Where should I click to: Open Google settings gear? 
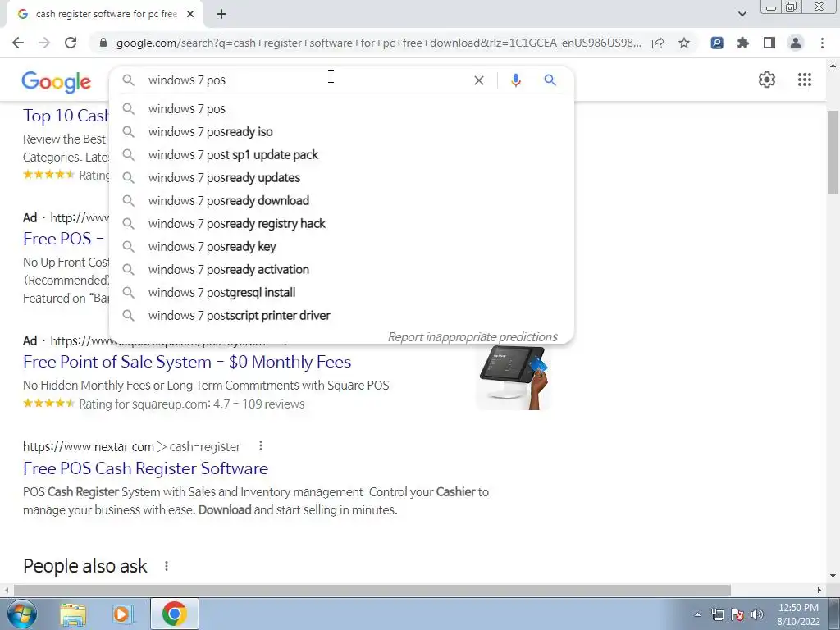pos(767,80)
